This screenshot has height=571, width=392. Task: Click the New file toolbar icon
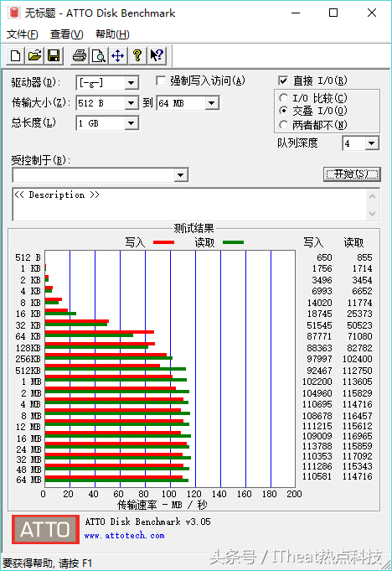point(16,55)
